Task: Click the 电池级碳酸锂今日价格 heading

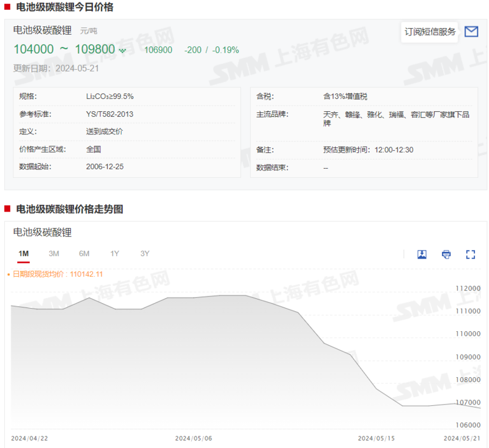Action: coord(65,7)
